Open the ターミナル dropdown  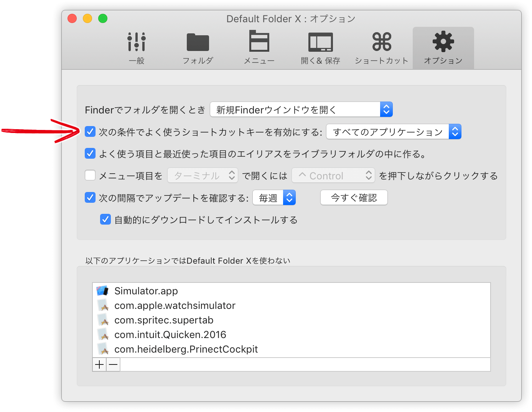203,176
